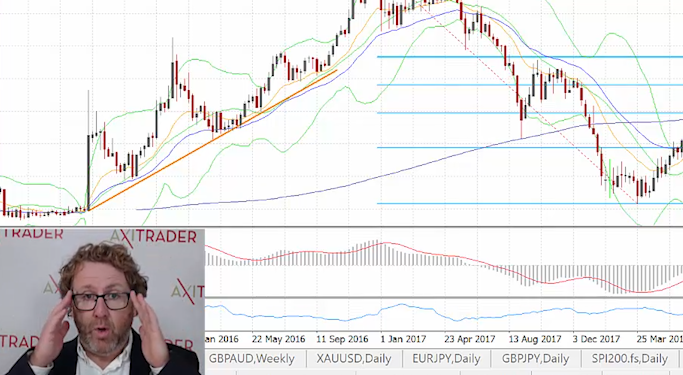Open the XAUUSD,Daily chart tab
Image resolution: width=683 pixels, height=375 pixels.
[x=354, y=359]
